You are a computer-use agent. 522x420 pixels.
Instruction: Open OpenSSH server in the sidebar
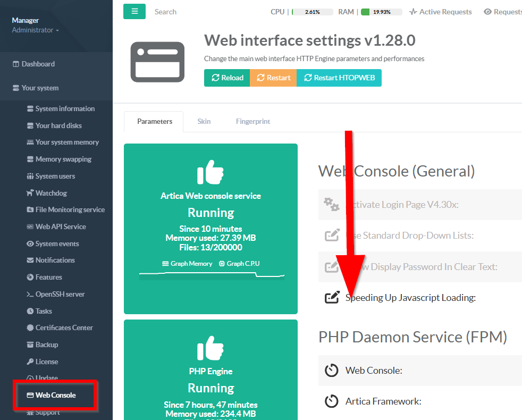pyautogui.click(x=60, y=294)
